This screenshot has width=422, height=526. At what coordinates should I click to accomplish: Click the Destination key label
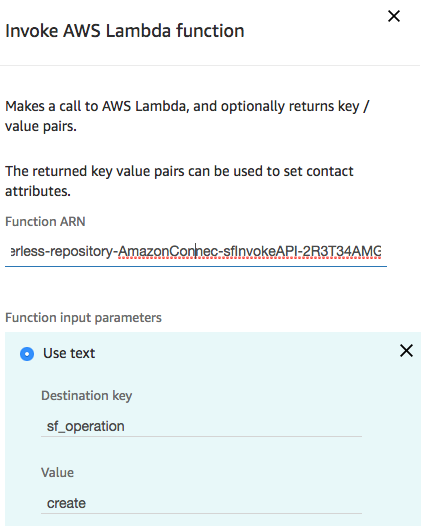87,396
